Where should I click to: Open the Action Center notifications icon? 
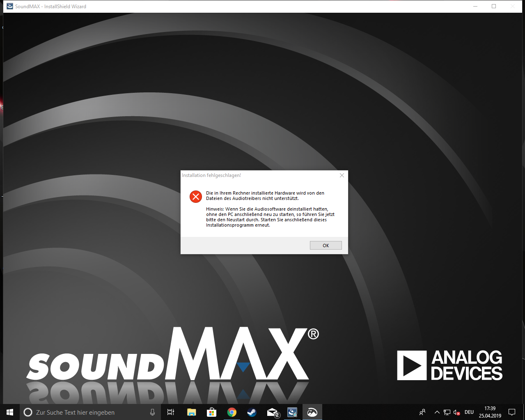(512, 412)
